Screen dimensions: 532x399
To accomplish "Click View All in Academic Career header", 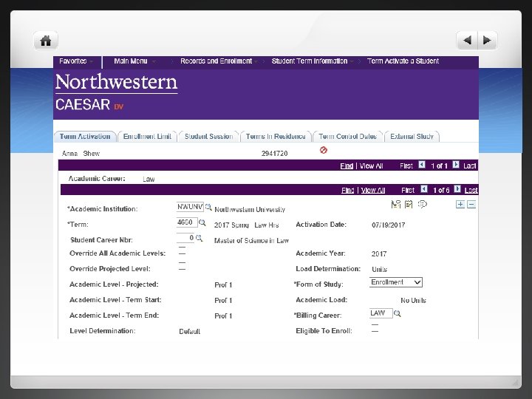I will coord(371,166).
